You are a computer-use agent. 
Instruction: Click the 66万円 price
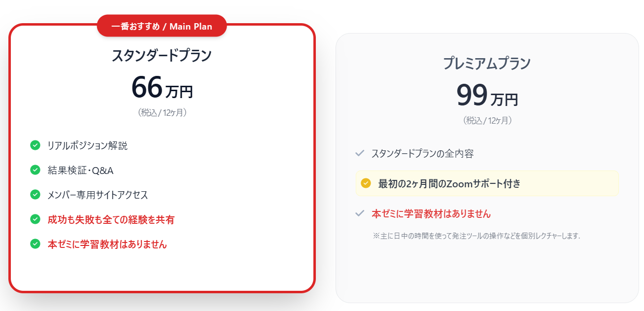(x=162, y=88)
